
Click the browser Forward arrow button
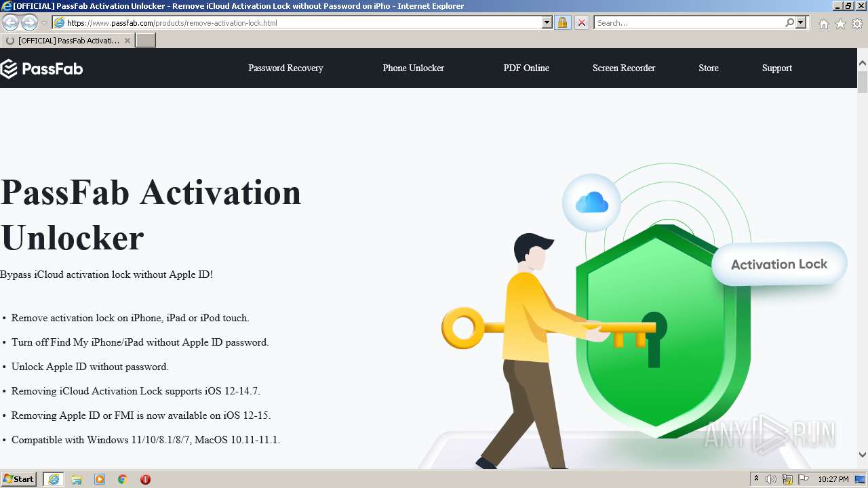click(x=29, y=23)
